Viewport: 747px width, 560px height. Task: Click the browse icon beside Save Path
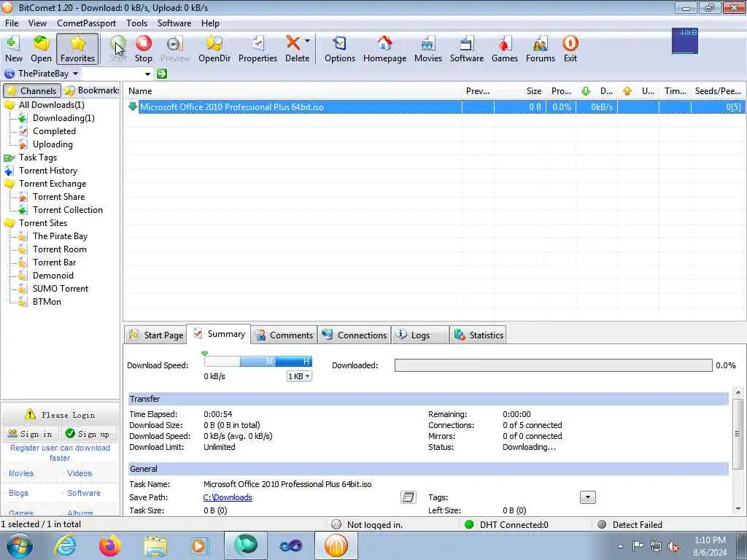point(409,497)
